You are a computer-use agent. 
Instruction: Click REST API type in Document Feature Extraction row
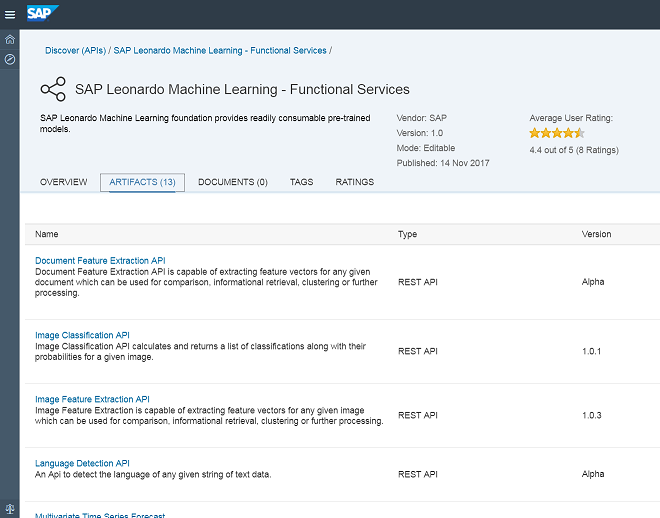pos(418,282)
